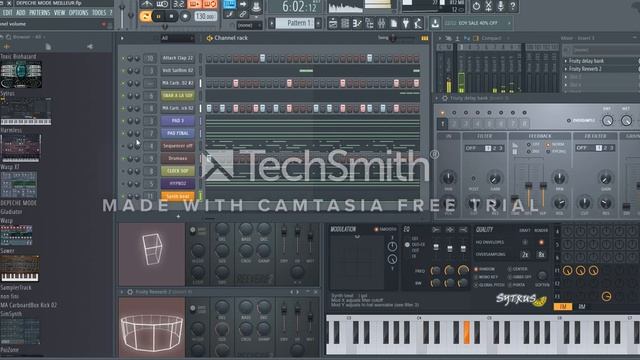Open the EDIT menu
Viewport: 640px width, 360px height.
pyautogui.click(x=7, y=13)
